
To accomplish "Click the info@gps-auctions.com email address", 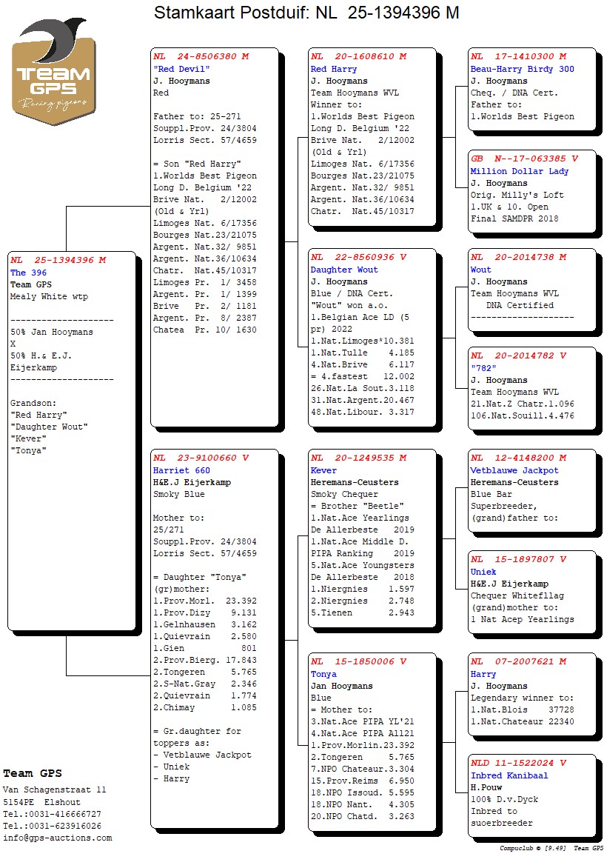I will coord(58,838).
